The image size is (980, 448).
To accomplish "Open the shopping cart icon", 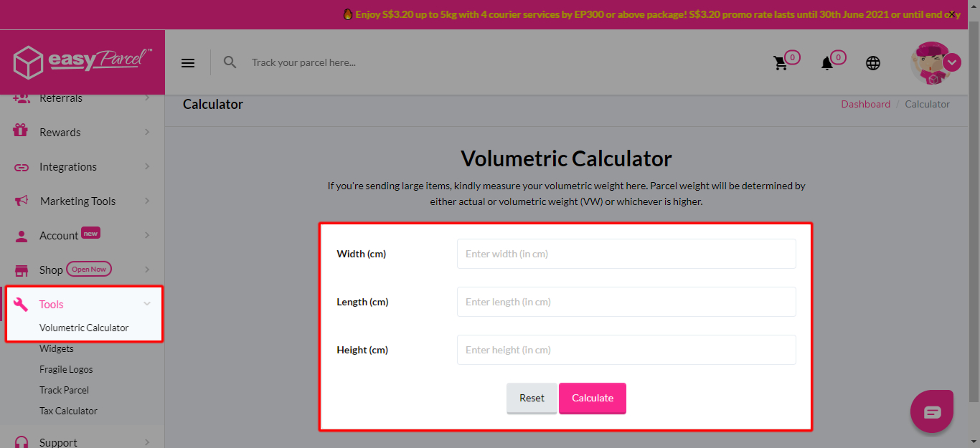I will [781, 62].
